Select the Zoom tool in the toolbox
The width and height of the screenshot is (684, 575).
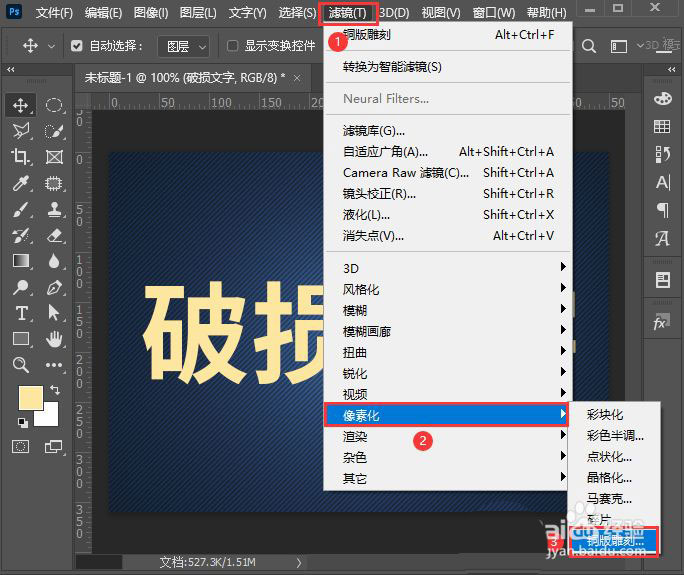click(x=21, y=365)
